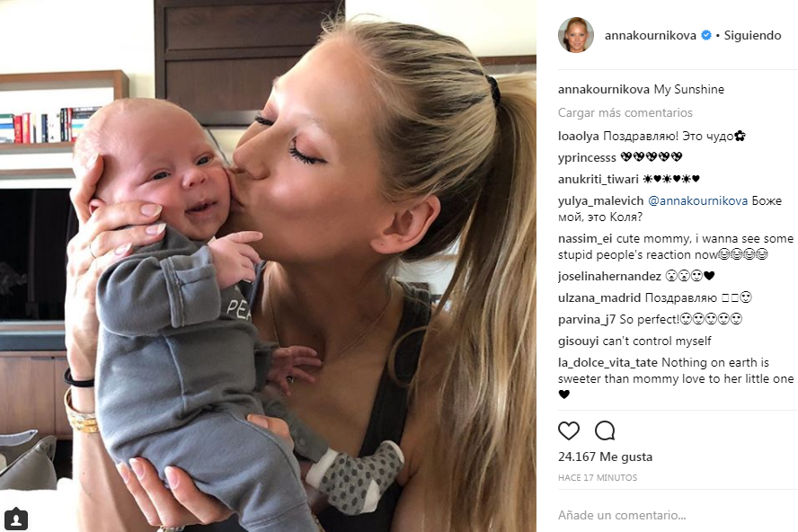Open post timestamp HACE 17 MINUTOS
This screenshot has height=532, width=798.
click(598, 477)
